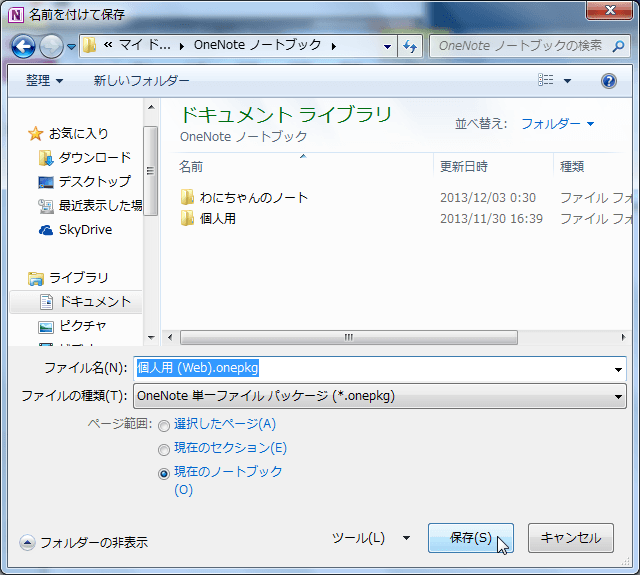This screenshot has width=640, height=575.
Task: Select ピクチャ library in navigation pane
Action: [x=83, y=326]
